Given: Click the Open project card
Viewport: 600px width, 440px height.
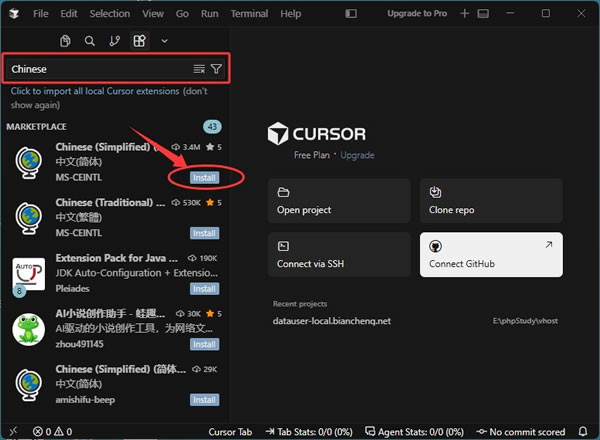Looking at the screenshot, I should coord(339,201).
